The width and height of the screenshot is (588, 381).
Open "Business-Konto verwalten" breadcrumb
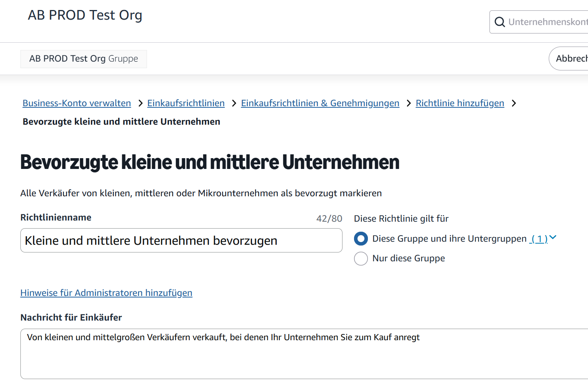pos(77,103)
